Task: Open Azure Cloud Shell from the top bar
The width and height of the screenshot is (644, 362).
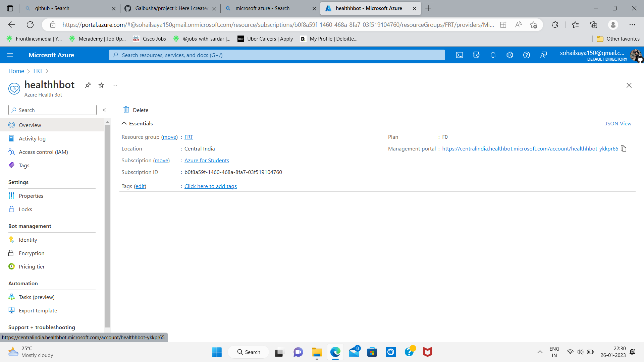Action: pos(460,55)
